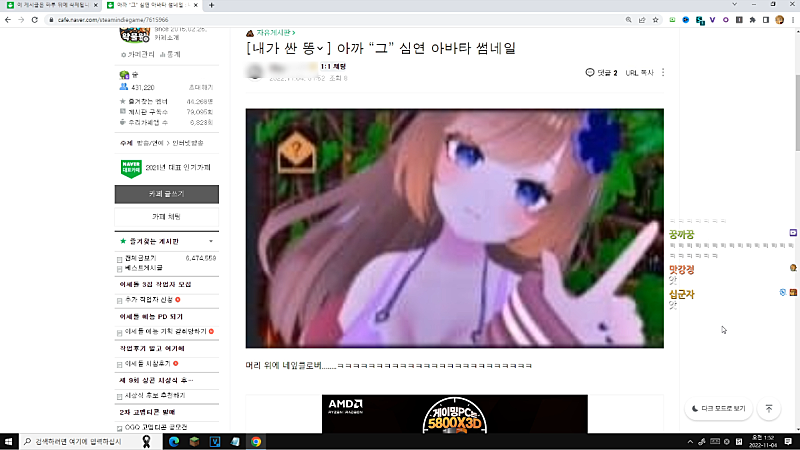Image resolution: width=800 pixels, height=450 pixels.
Task: Click the 카페 채팅 button
Action: (167, 217)
